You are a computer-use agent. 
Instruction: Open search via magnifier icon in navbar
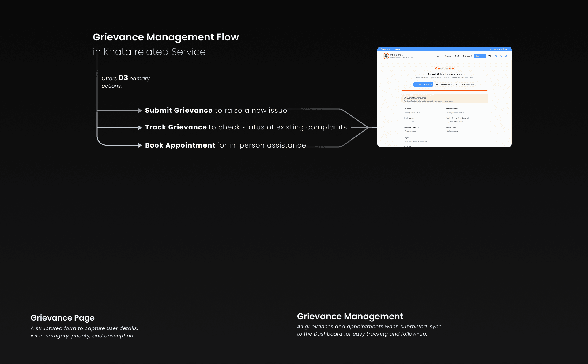(496, 56)
